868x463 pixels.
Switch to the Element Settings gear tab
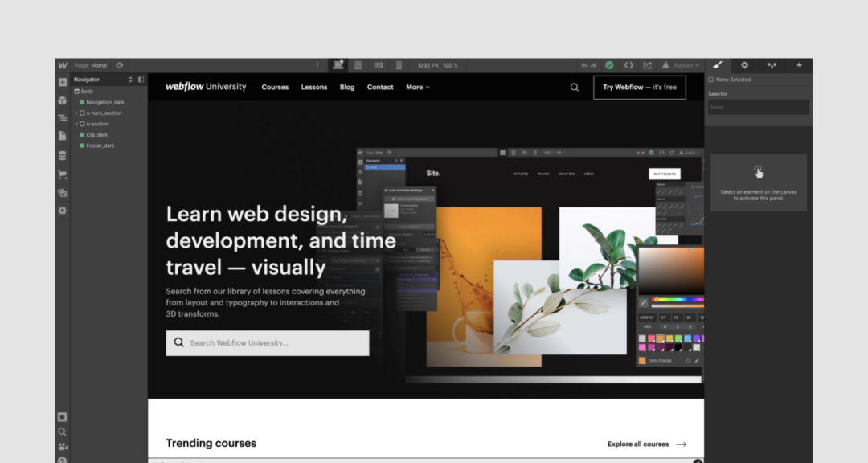tap(745, 65)
